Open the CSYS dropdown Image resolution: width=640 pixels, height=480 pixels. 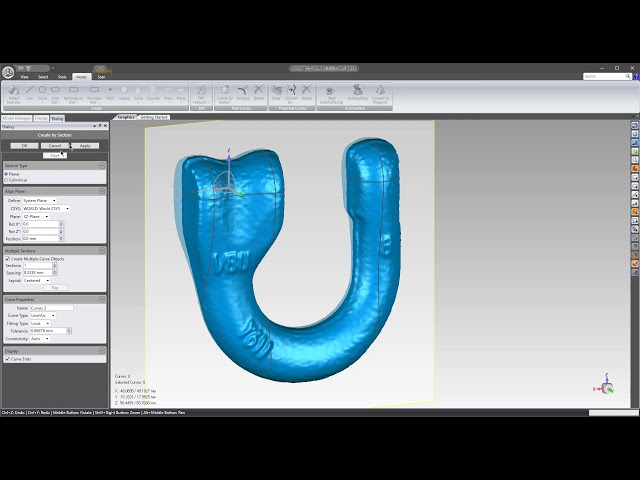click(46, 209)
